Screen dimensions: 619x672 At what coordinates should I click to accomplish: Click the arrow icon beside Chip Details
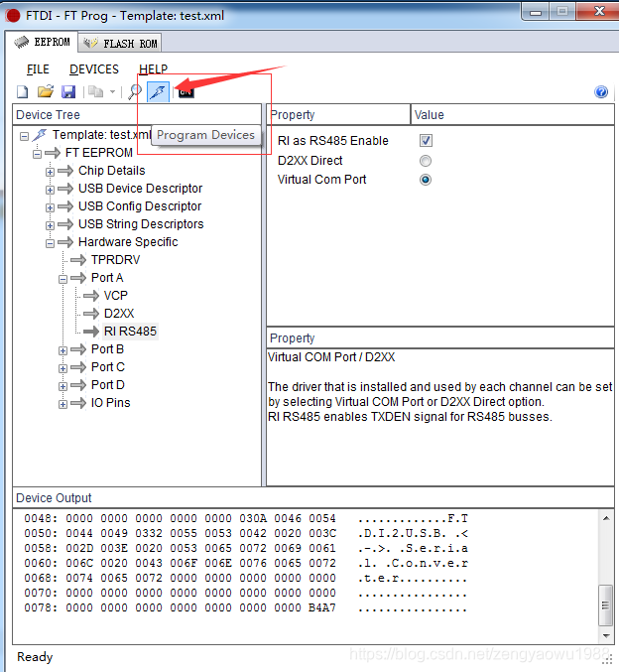[65, 171]
